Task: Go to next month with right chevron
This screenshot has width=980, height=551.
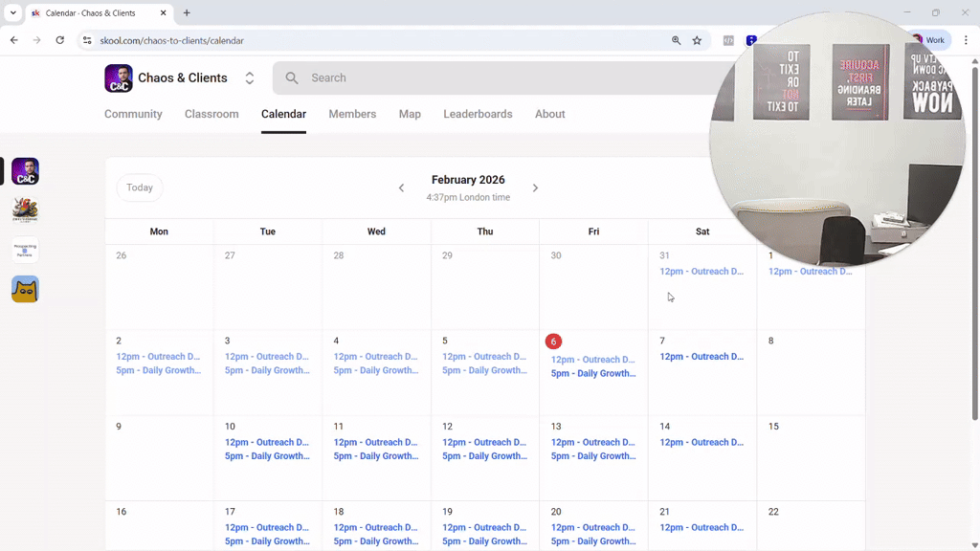Action: 536,187
